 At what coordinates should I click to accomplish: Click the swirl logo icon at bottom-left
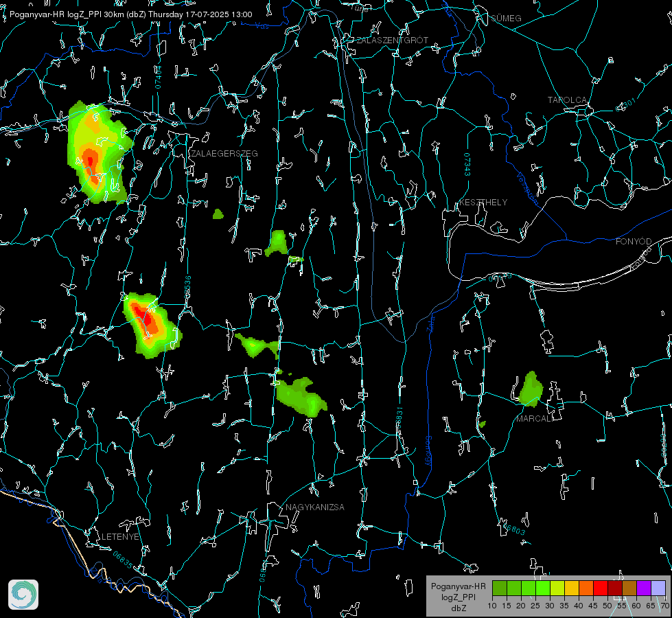point(23,595)
